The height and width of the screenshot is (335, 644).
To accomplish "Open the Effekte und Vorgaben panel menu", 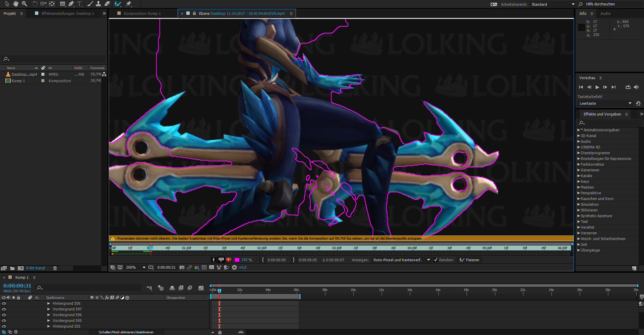I will click(x=626, y=114).
